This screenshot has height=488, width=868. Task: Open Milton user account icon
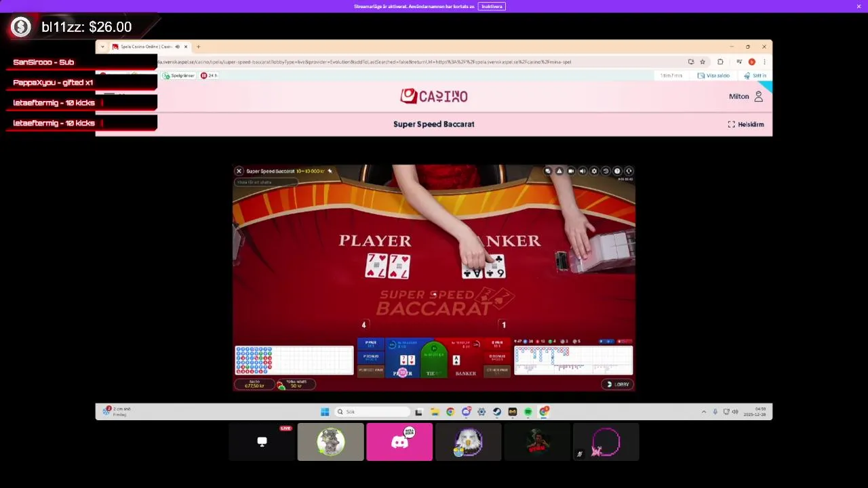pyautogui.click(x=759, y=97)
